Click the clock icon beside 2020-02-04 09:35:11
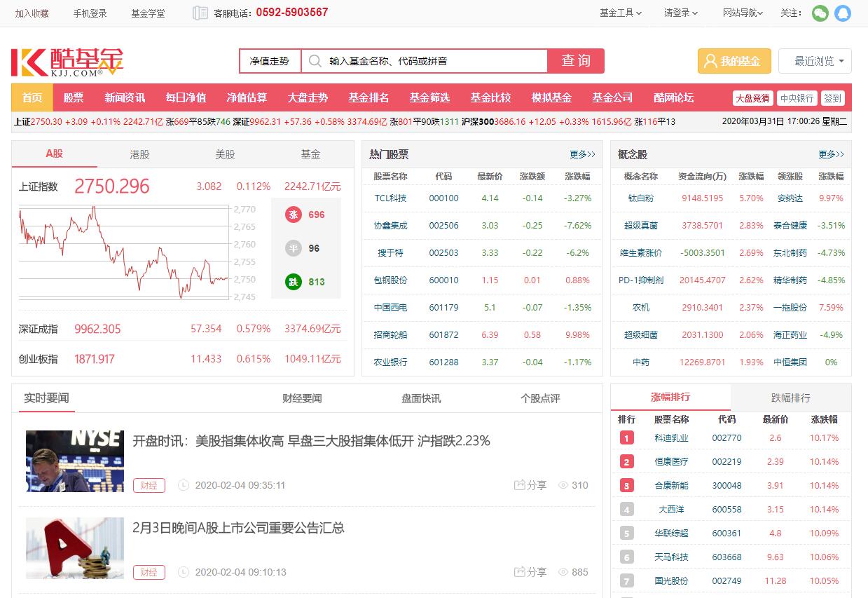 click(184, 485)
